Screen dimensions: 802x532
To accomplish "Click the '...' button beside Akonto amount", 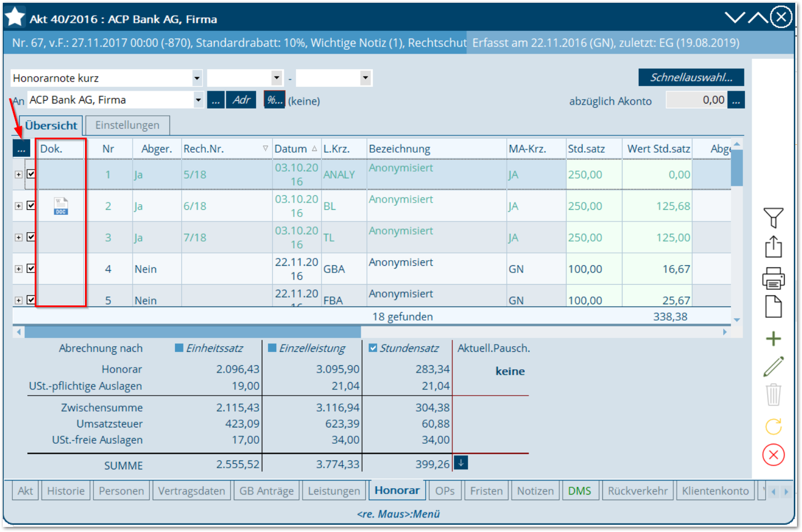I will coord(736,100).
